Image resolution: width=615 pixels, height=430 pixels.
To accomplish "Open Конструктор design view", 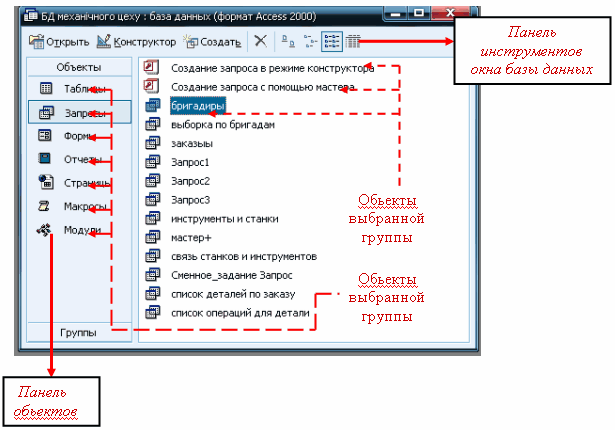I will (x=136, y=42).
